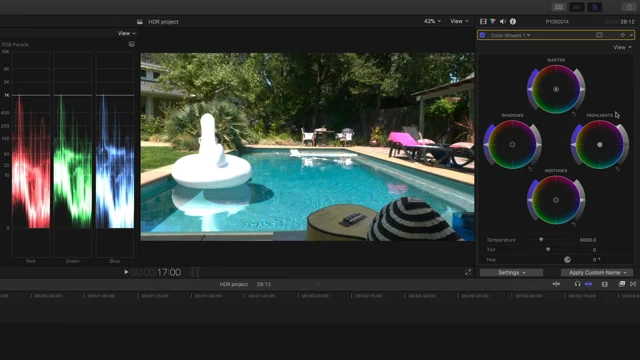Click the HDR project title above viewer
The image size is (640, 360).
point(163,22)
